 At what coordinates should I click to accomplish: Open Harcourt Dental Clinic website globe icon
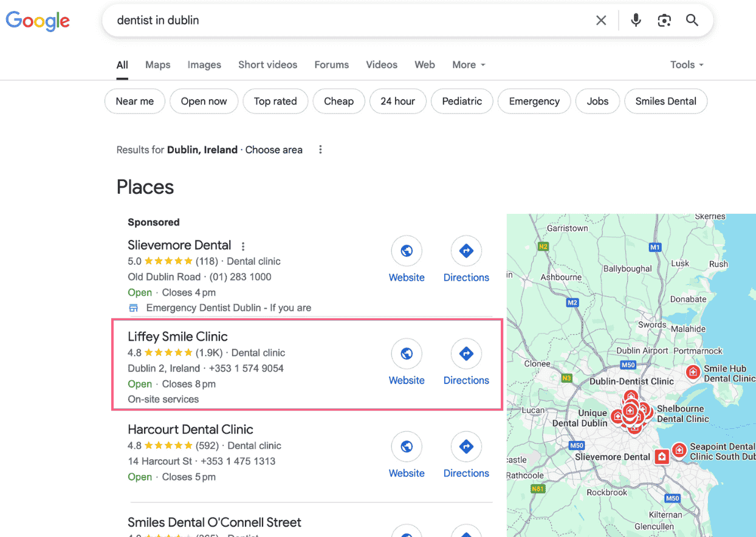click(x=407, y=446)
